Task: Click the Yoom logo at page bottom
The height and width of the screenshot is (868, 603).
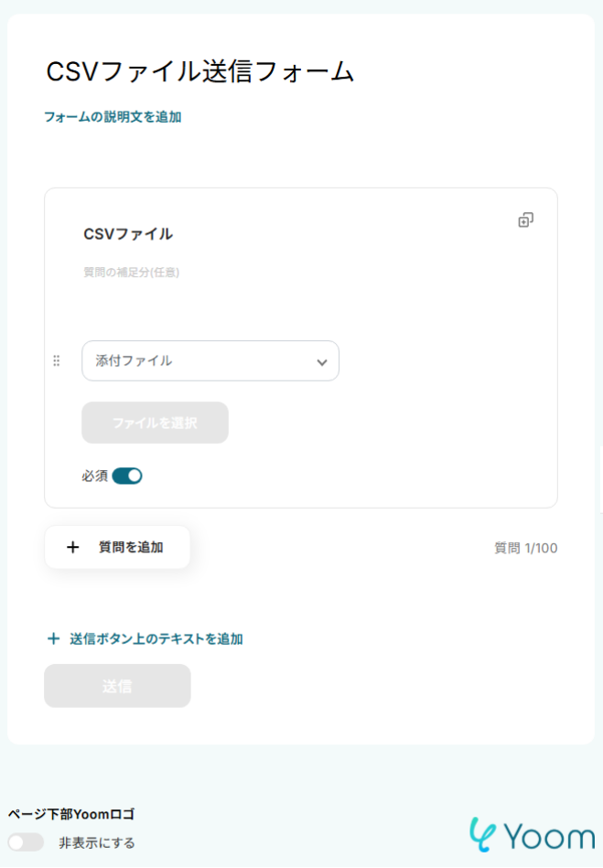Action: tap(531, 835)
